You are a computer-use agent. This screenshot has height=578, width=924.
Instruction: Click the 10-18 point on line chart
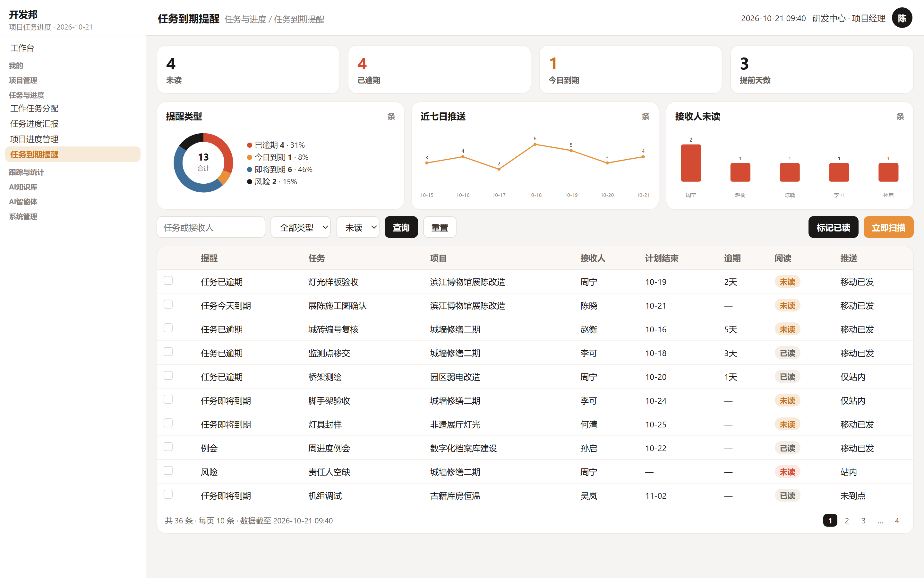535,144
